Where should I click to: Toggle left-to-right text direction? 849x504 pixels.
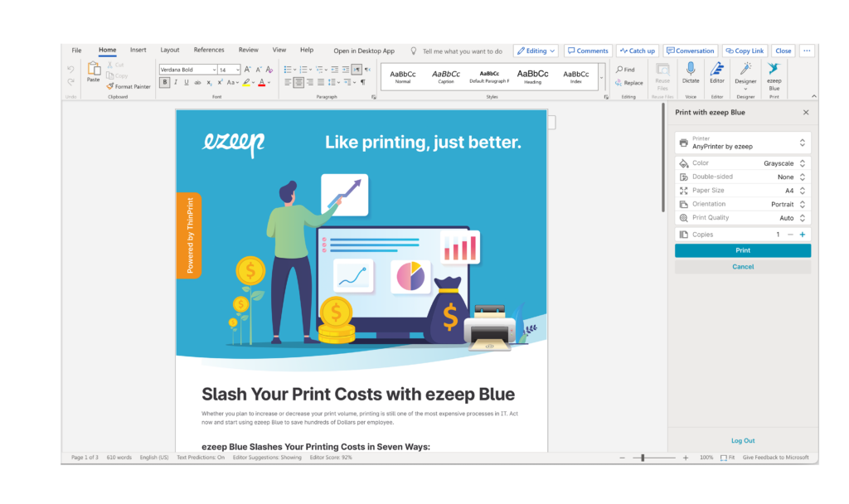[x=357, y=70]
